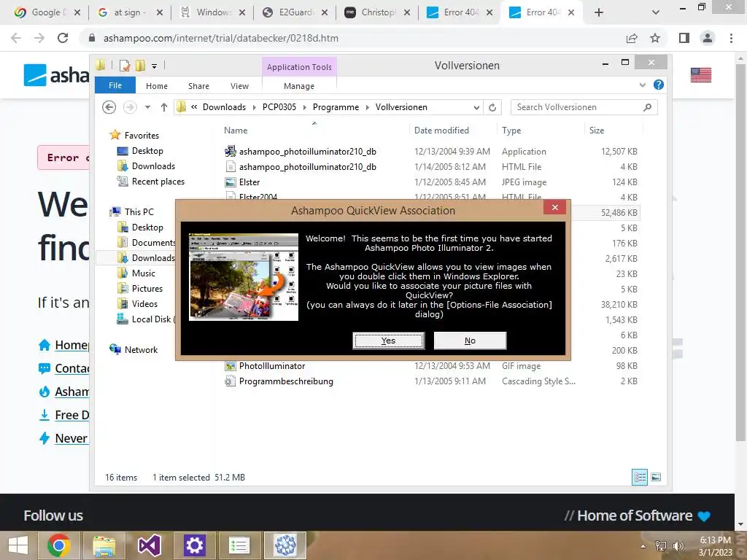Expand the Explorer ribbon chevron
747x560 pixels.
click(642, 85)
